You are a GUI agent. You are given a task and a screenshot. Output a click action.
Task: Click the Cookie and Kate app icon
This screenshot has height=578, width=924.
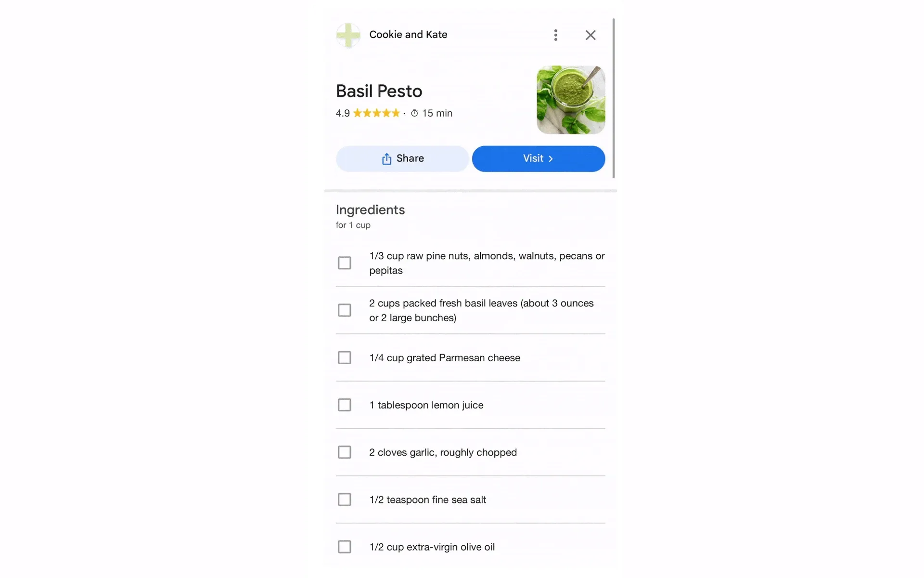[347, 35]
